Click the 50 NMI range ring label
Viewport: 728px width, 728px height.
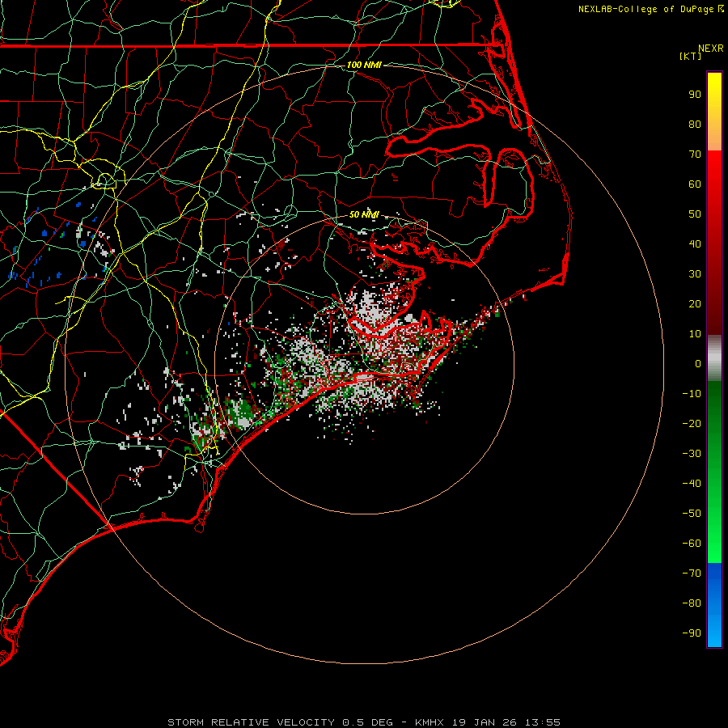364,214
